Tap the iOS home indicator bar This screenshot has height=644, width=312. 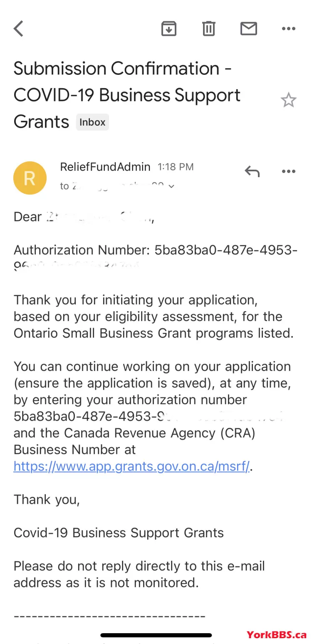coord(156,635)
